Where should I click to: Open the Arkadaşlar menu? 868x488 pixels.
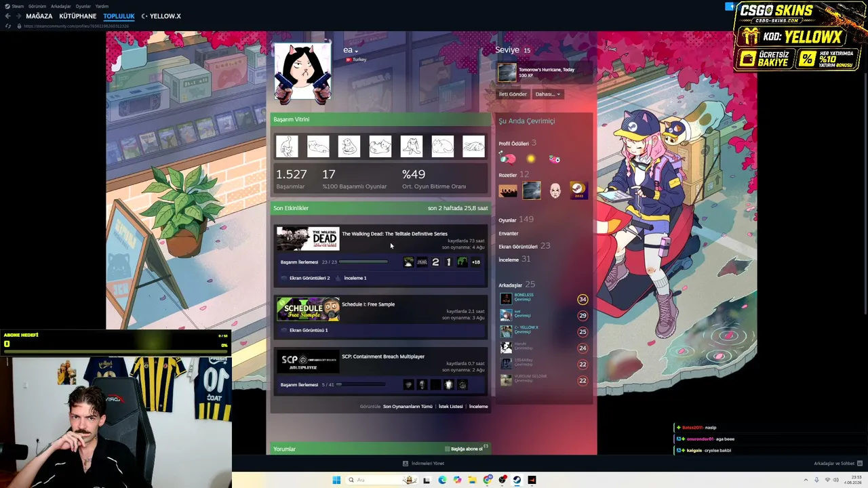pos(61,6)
